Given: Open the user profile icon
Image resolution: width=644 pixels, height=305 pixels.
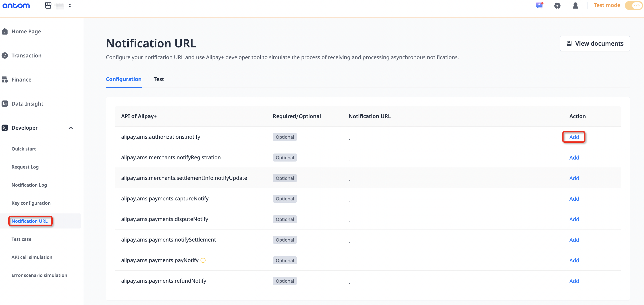Looking at the screenshot, I should click(575, 6).
